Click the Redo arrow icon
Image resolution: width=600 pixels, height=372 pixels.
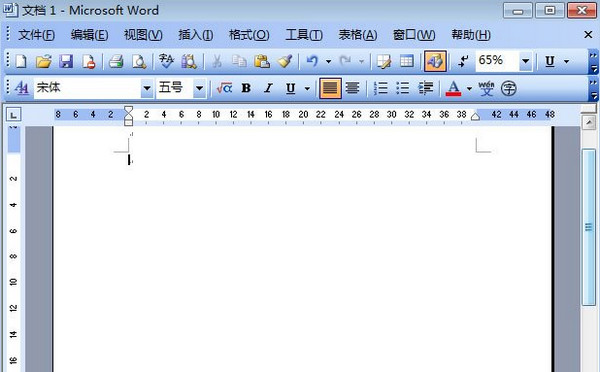(346, 61)
